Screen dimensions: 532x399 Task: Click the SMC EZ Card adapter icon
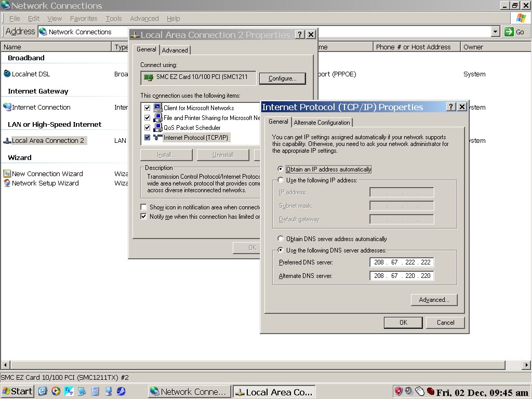click(148, 77)
